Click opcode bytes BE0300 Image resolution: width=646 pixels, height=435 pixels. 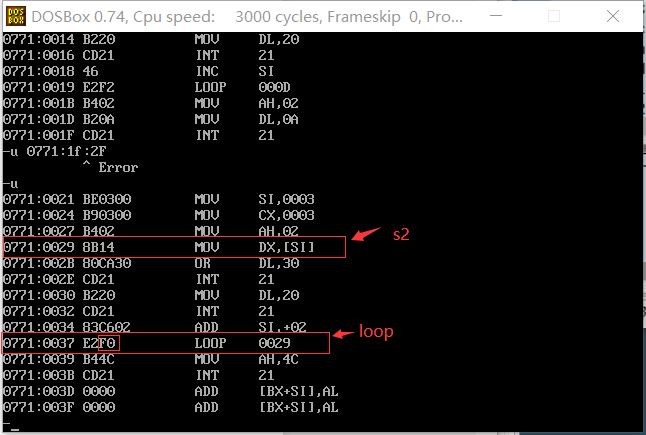107,199
